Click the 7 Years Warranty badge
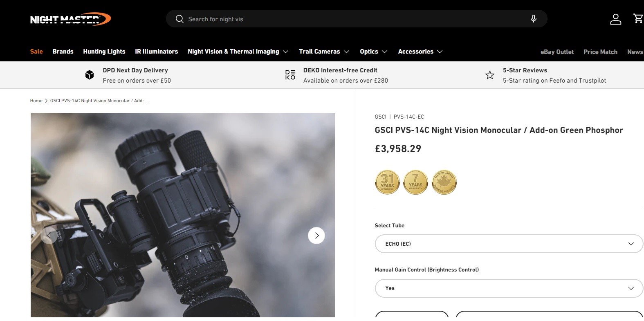The height and width of the screenshot is (321, 644). (415, 182)
